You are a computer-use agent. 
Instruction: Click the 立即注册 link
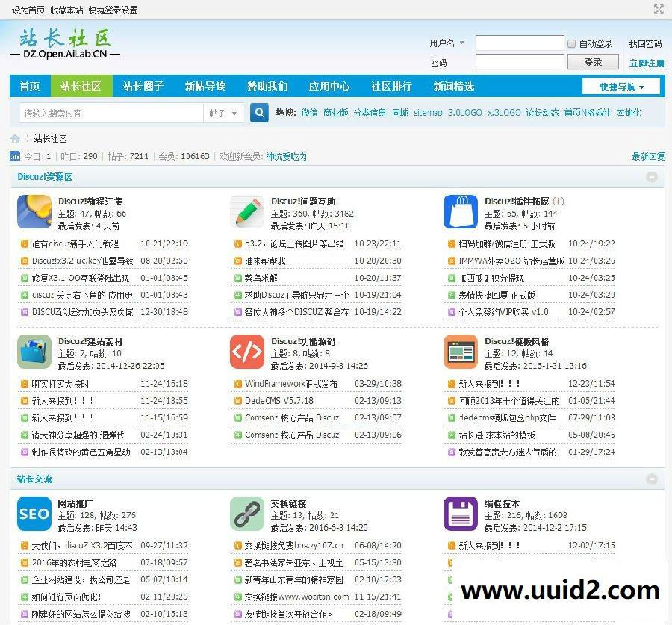coord(647,63)
